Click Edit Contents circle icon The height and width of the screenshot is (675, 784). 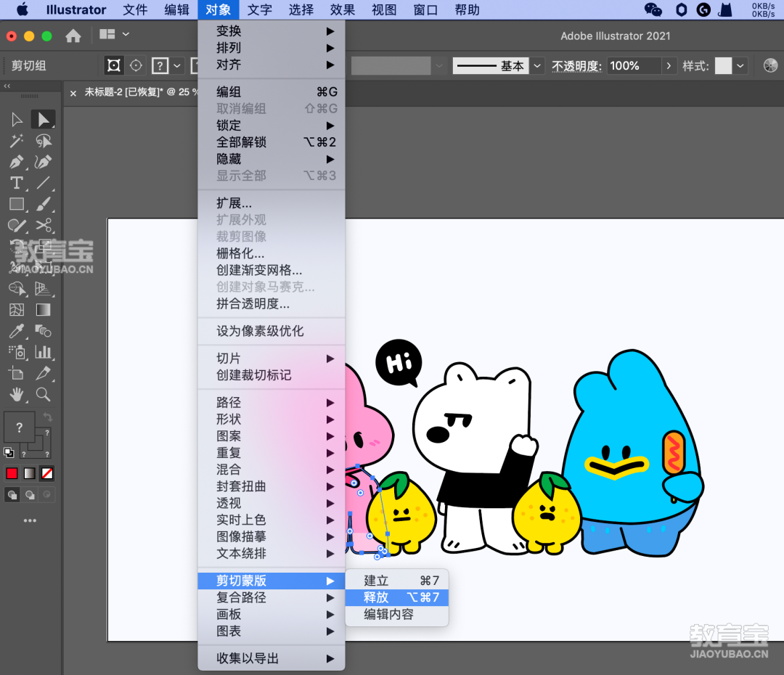point(136,65)
